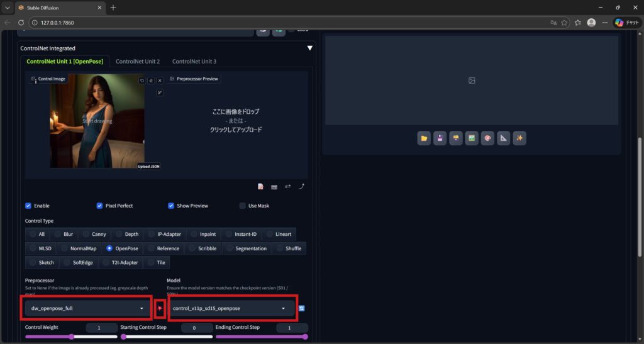Click the Upload JSON button
The image size is (644, 344).
[x=149, y=167]
